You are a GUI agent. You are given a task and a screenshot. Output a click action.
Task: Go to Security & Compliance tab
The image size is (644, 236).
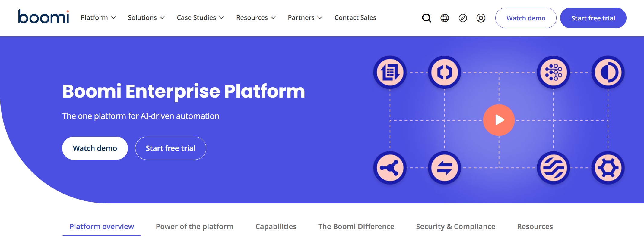[x=455, y=226]
